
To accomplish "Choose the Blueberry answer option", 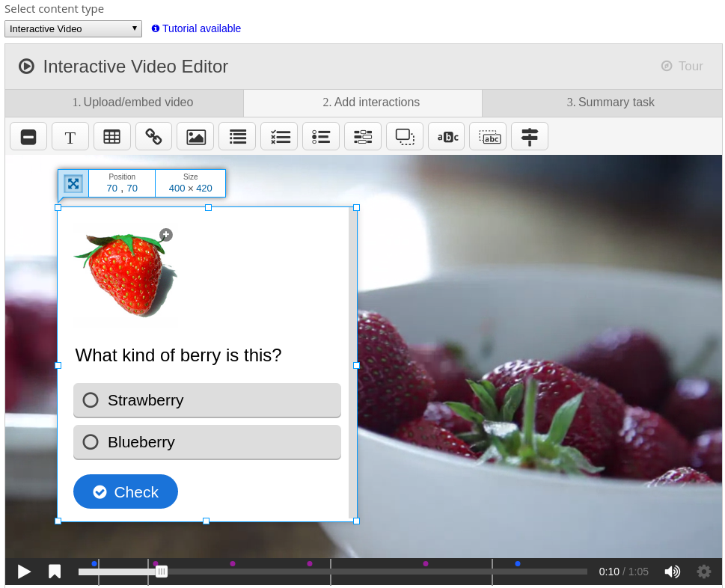I will pyautogui.click(x=207, y=442).
